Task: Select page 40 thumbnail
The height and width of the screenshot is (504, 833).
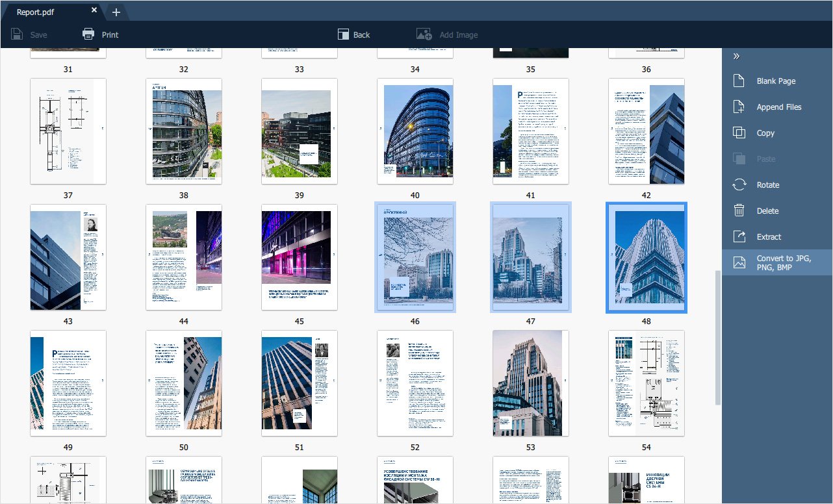Action: tap(415, 131)
